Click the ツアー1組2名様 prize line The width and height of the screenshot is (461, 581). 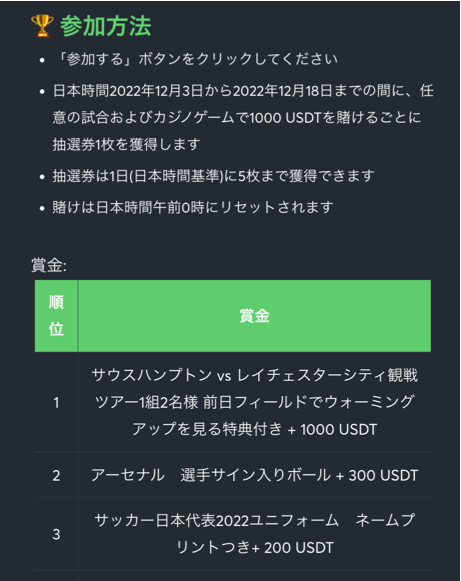pyautogui.click(x=254, y=402)
